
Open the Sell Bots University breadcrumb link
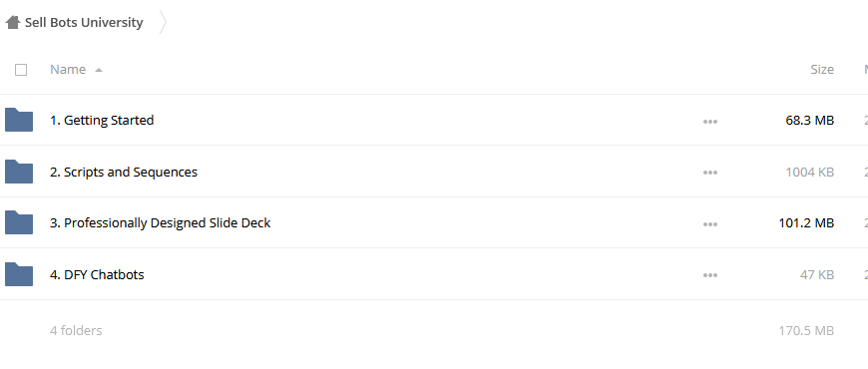point(84,23)
